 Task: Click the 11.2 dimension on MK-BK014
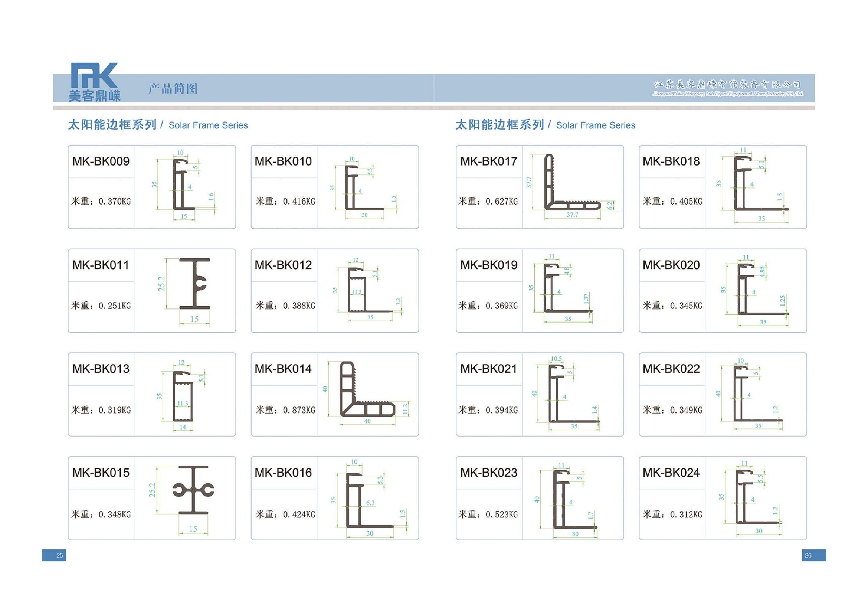tap(405, 409)
